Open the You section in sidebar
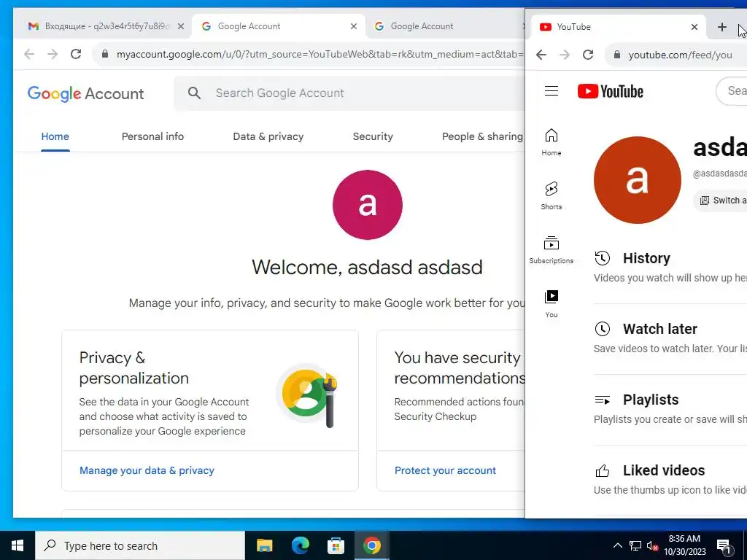747x560 pixels. point(551,304)
